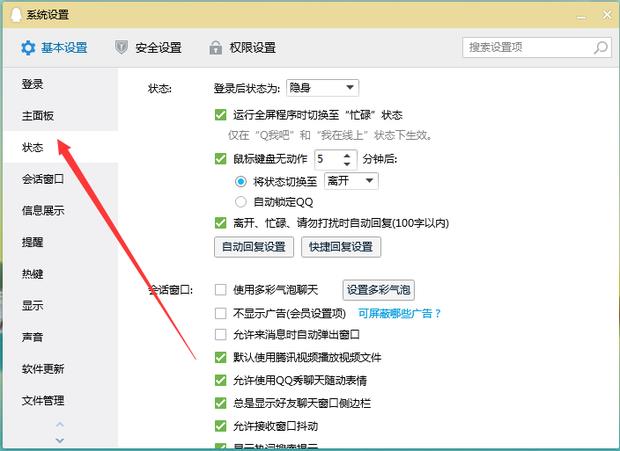Click the shield icon for 安全设置
Screen dimensions: 620x451
122,47
